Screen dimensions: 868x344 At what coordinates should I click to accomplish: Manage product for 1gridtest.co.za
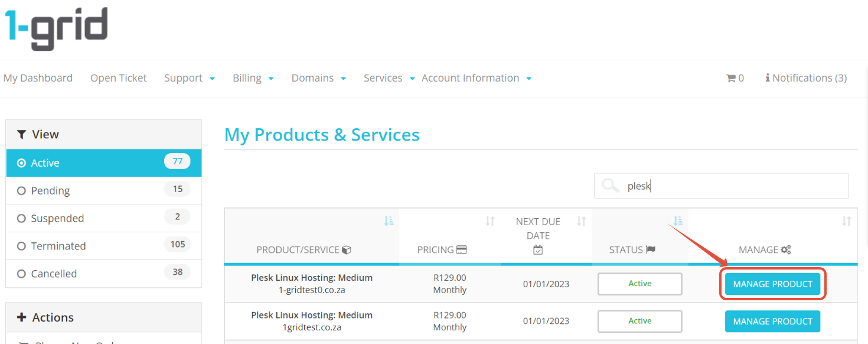[773, 322]
